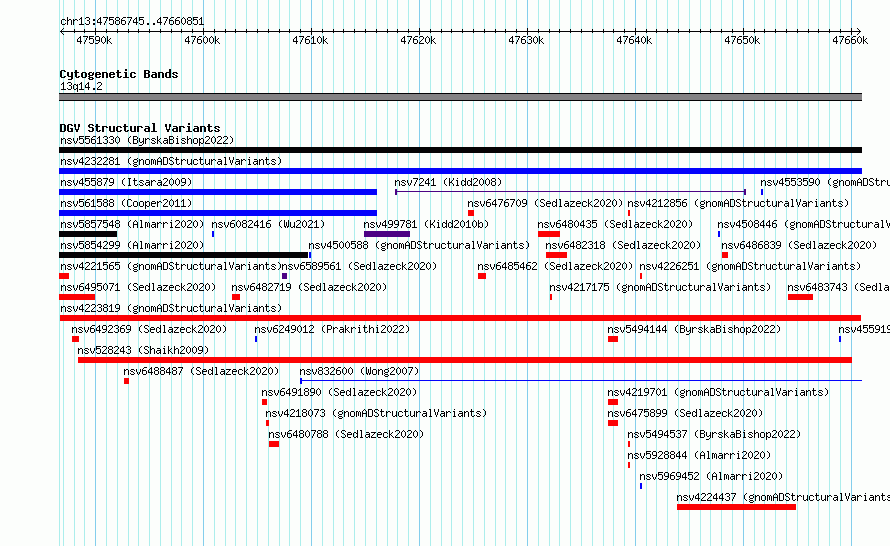
Task: Click the Cytogenetic Bands track title
Action: (119, 74)
